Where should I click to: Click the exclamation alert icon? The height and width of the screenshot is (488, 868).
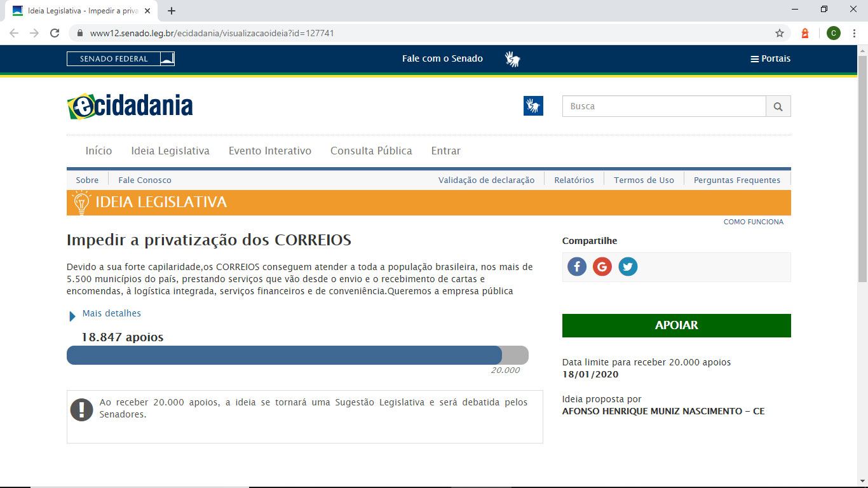click(x=82, y=410)
